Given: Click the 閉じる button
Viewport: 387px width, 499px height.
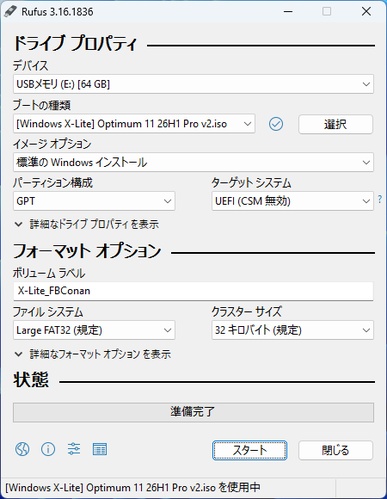Looking at the screenshot, I should [x=335, y=450].
